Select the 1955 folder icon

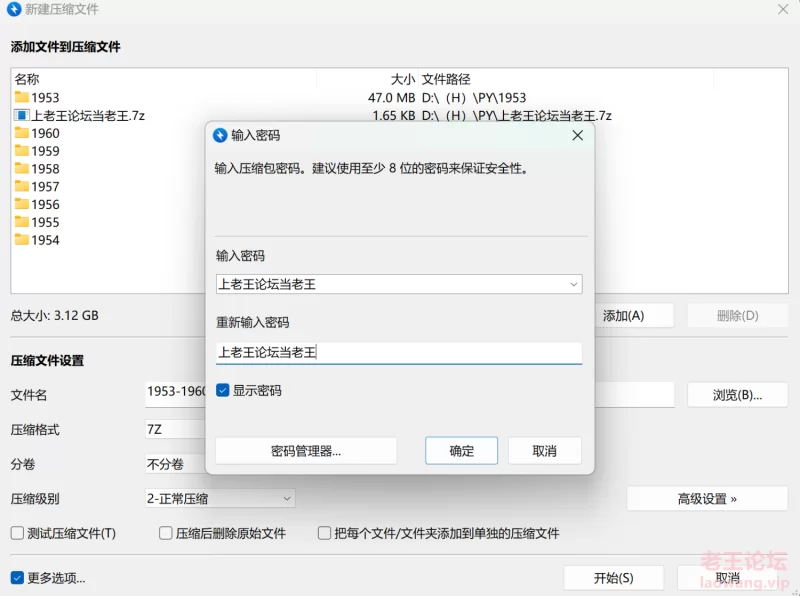22,223
